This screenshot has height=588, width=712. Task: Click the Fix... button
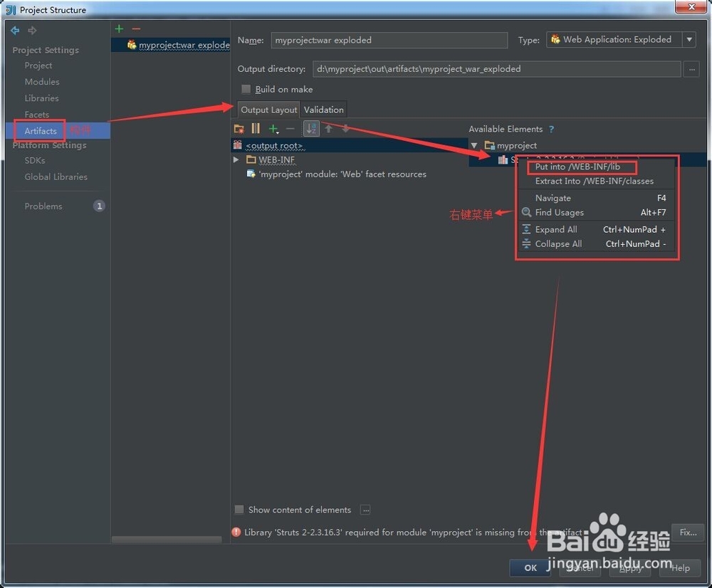pyautogui.click(x=688, y=532)
